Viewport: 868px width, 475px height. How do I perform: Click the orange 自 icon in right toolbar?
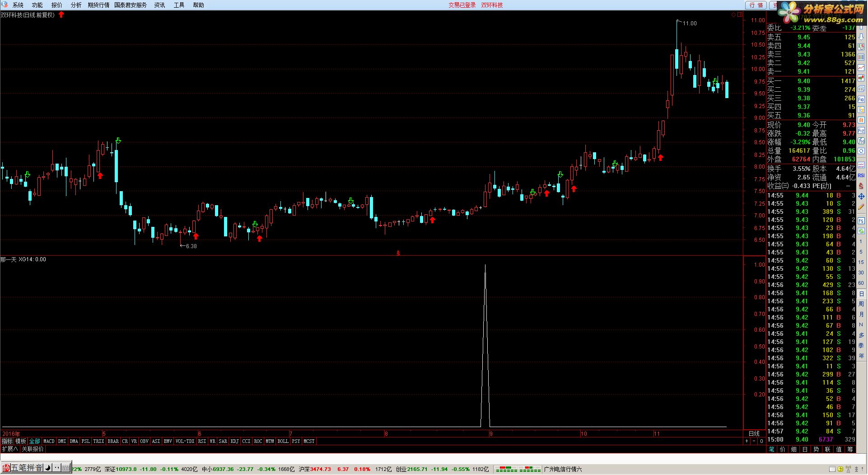[861, 120]
